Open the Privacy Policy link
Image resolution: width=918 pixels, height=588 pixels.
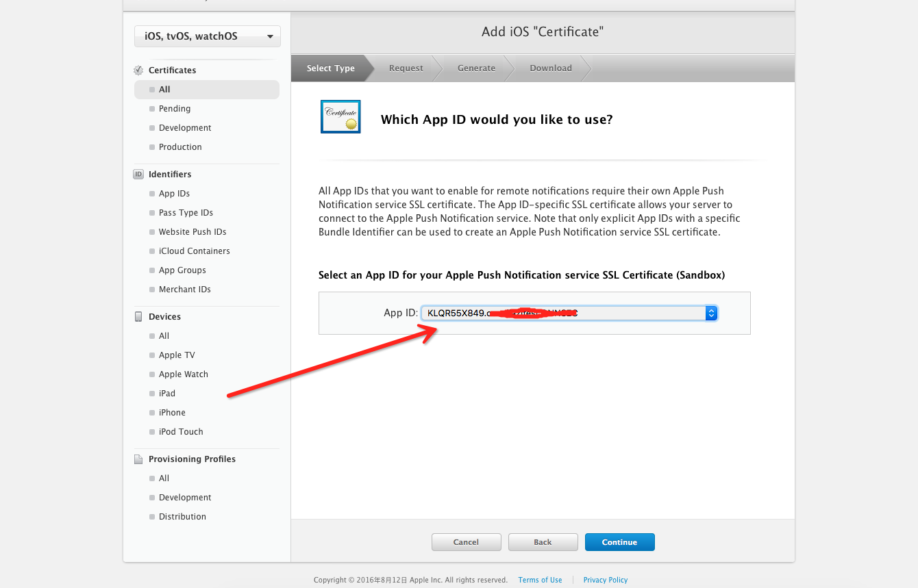tap(606, 580)
